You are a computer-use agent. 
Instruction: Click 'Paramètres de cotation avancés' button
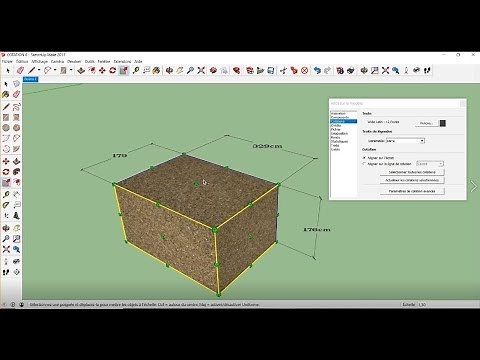coord(412,191)
